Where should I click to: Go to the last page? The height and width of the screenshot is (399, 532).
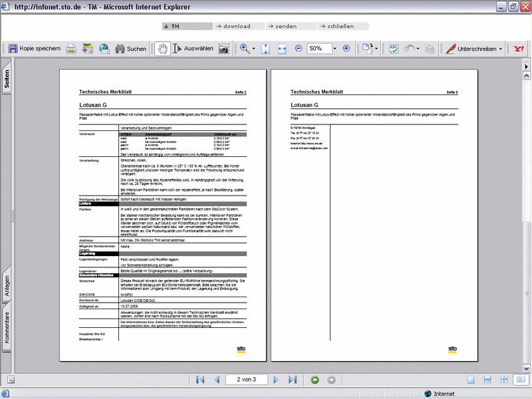[293, 380]
